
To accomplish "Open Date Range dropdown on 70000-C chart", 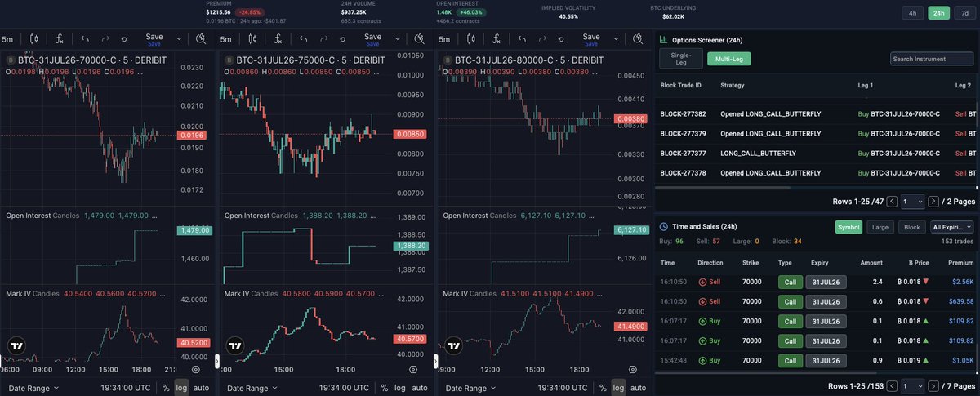I will click(34, 388).
